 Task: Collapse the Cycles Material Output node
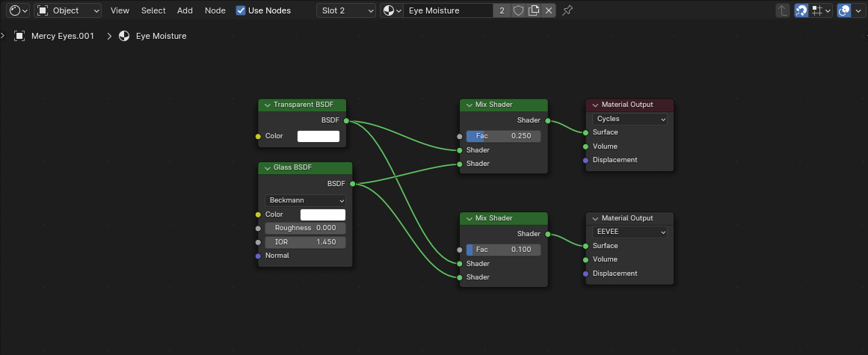point(596,105)
